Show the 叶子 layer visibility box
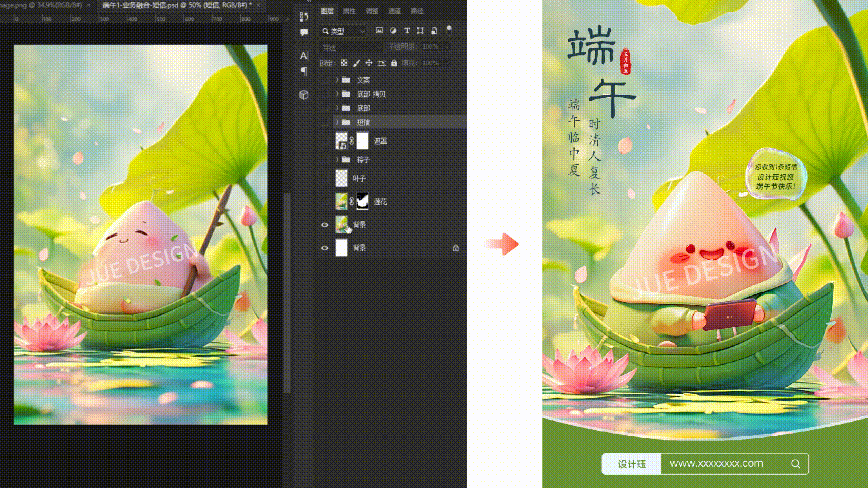 click(324, 178)
